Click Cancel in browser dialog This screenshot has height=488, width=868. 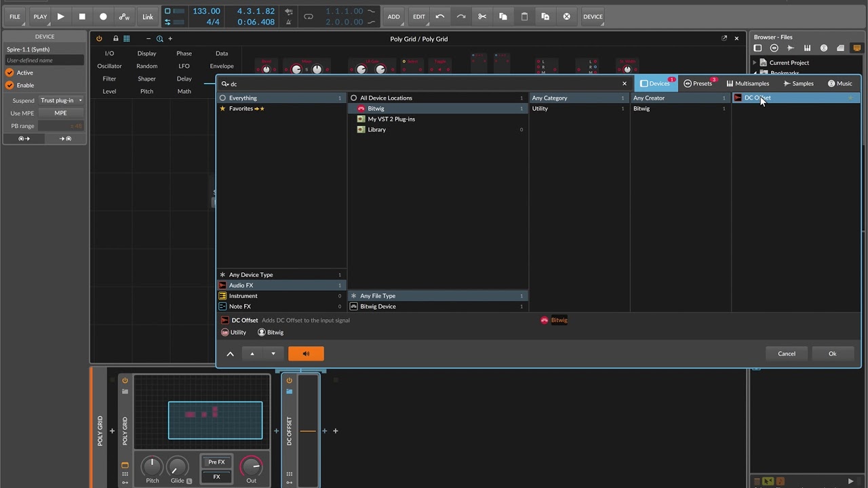click(x=787, y=354)
